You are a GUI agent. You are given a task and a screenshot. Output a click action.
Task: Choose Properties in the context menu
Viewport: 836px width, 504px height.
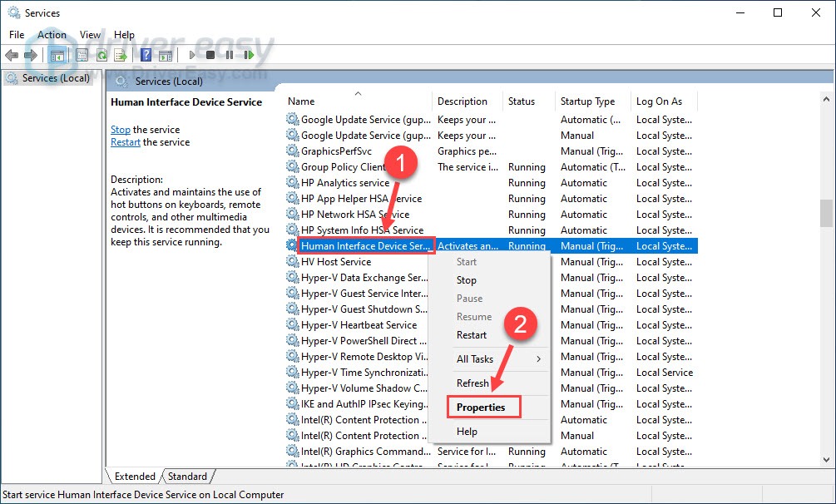coord(481,407)
